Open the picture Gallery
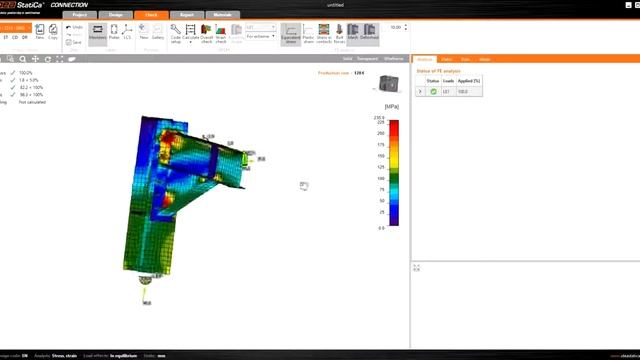 pyautogui.click(x=158, y=32)
